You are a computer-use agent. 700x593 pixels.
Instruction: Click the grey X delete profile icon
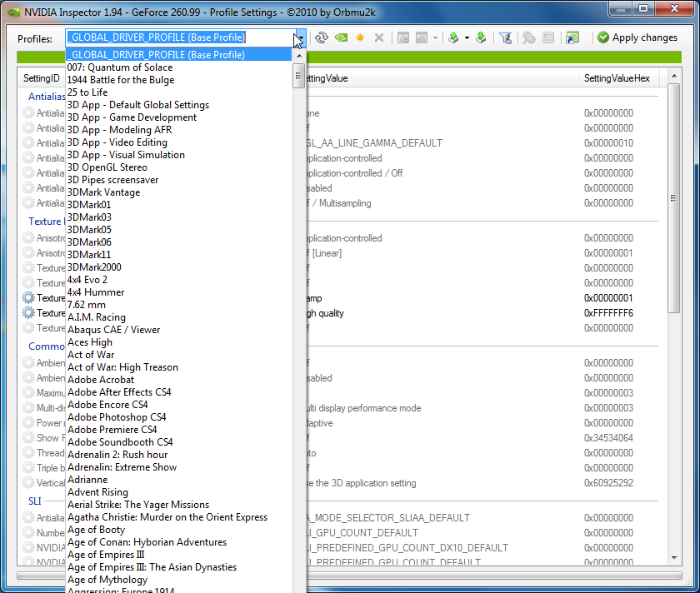coord(379,37)
